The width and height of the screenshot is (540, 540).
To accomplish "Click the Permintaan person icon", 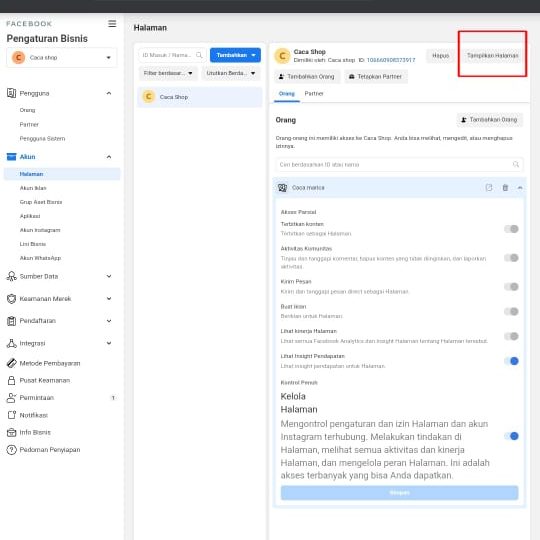I will pyautogui.click(x=11, y=397).
